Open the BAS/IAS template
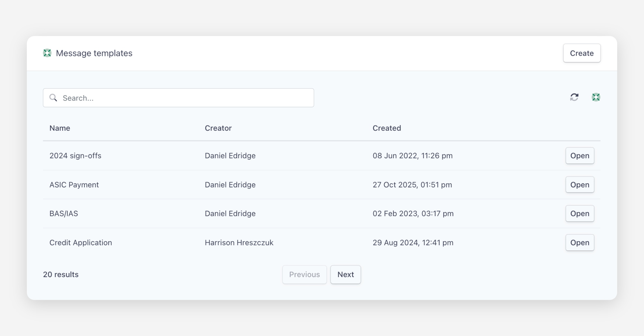This screenshot has width=644, height=336. [x=580, y=214]
